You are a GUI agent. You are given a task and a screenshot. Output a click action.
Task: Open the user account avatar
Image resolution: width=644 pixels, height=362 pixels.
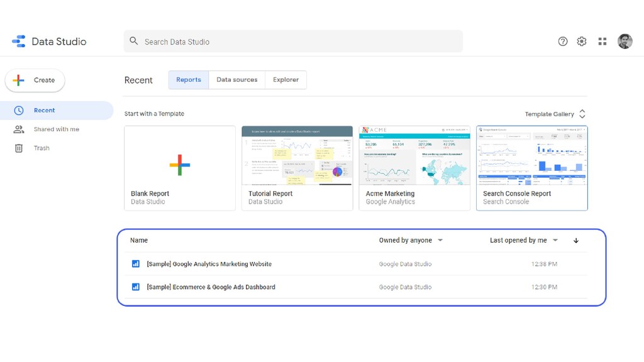tap(625, 41)
